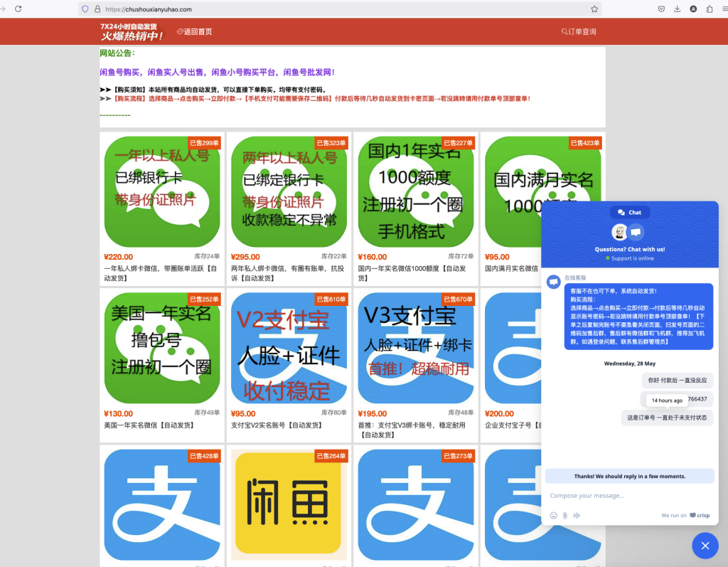Viewport: 728px width, 567px height.
Task: Click the yellow 闲鱼 product image
Action: click(x=289, y=504)
